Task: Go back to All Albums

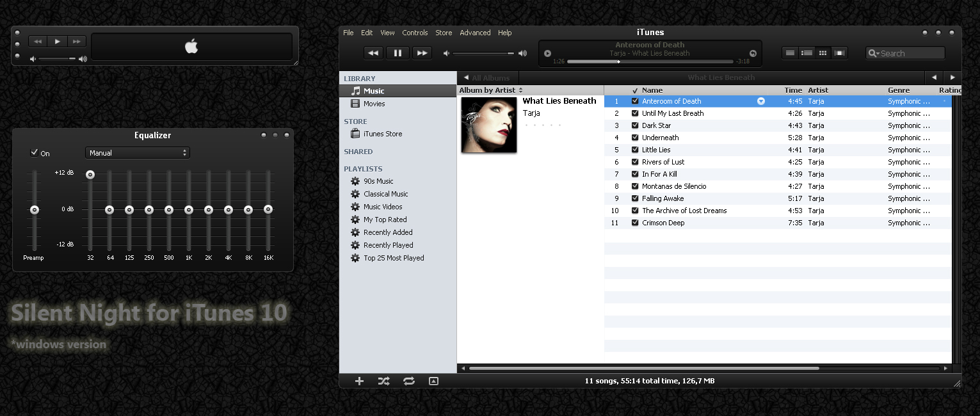Action: click(487, 77)
